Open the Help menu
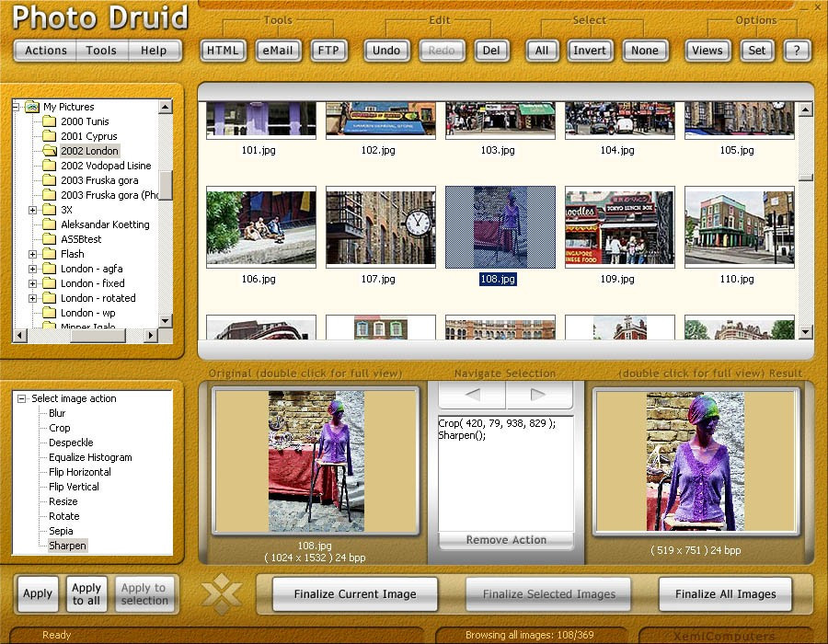Viewport: 828px width, 644px height. pyautogui.click(x=154, y=51)
